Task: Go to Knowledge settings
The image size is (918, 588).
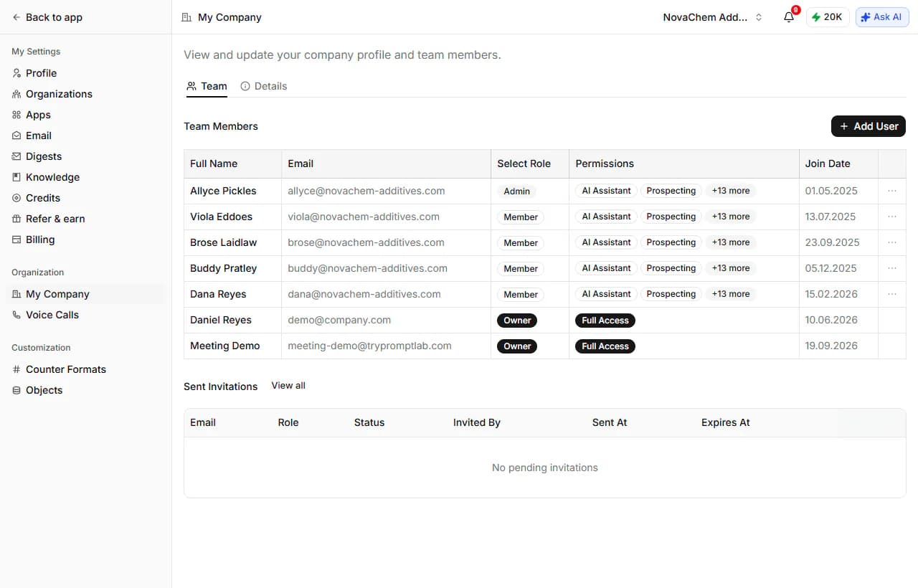Action: click(x=52, y=177)
